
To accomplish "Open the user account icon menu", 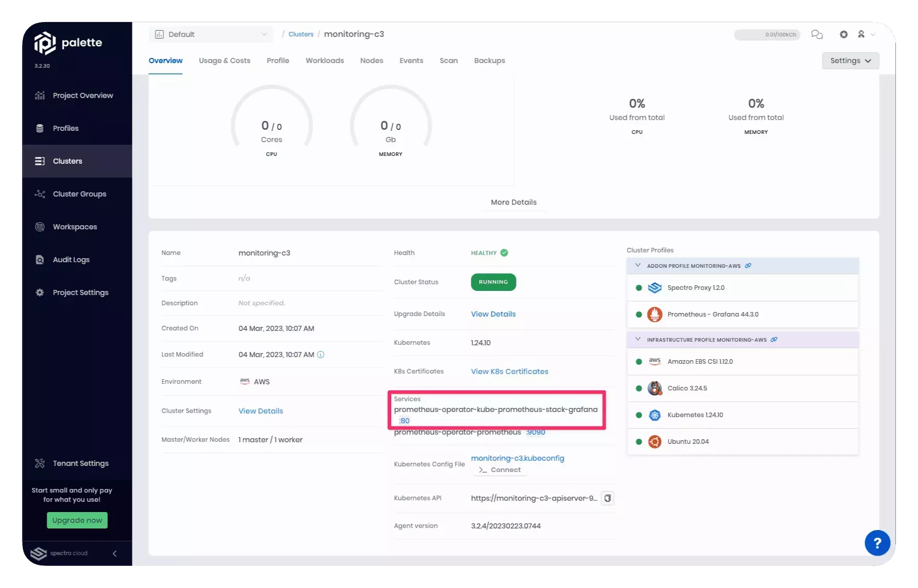I will pyautogui.click(x=862, y=34).
